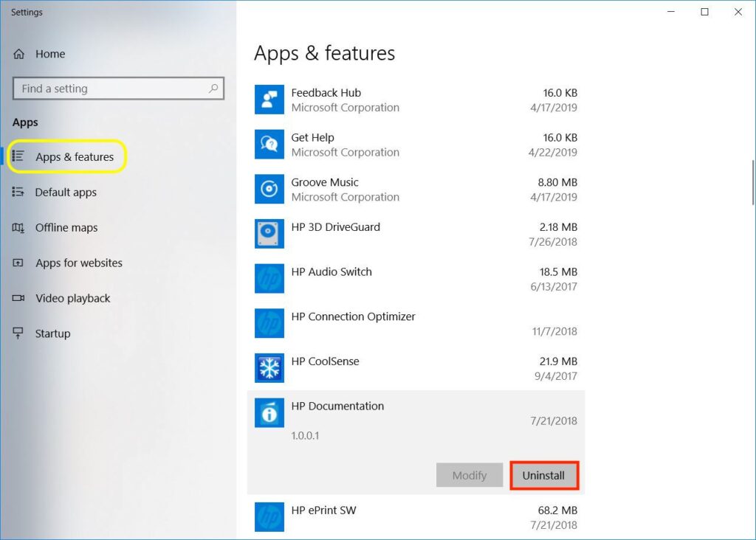The height and width of the screenshot is (540, 756).
Task: Click the Get Help app icon
Action: [x=269, y=145]
